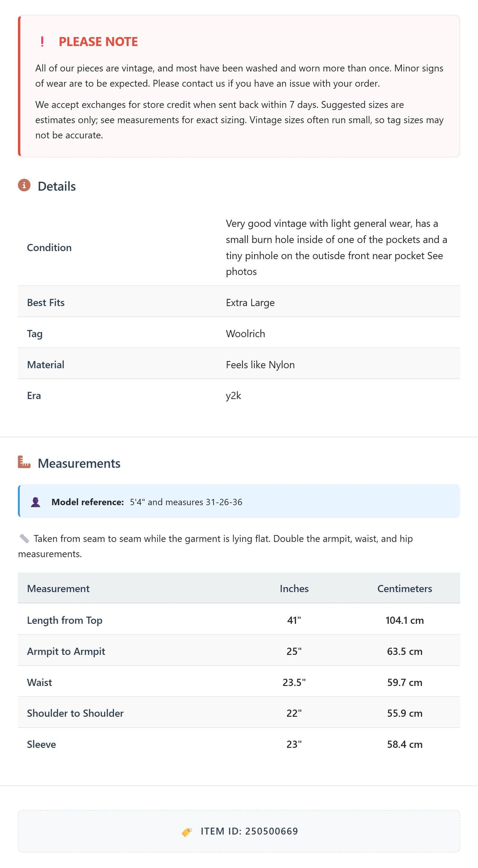Click the Measurements ruler icon
The image size is (478, 868).
[x=24, y=462]
